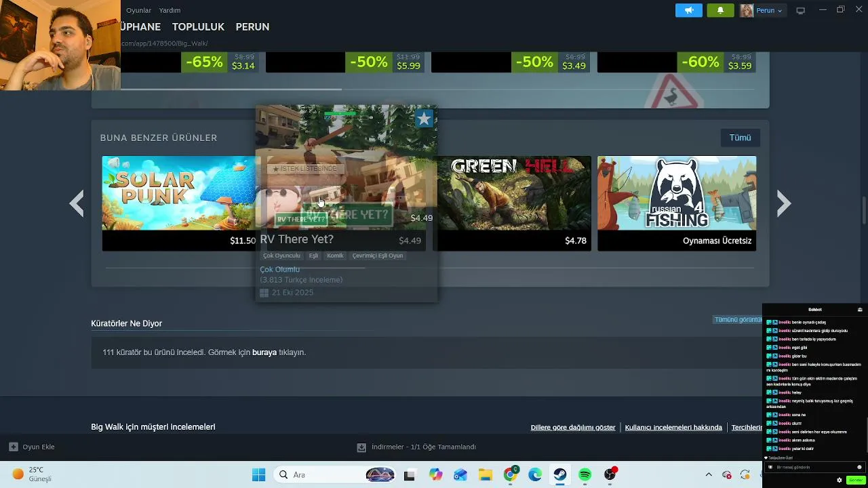Open File Explorer from the taskbar
Image resolution: width=868 pixels, height=488 pixels.
coord(485,474)
